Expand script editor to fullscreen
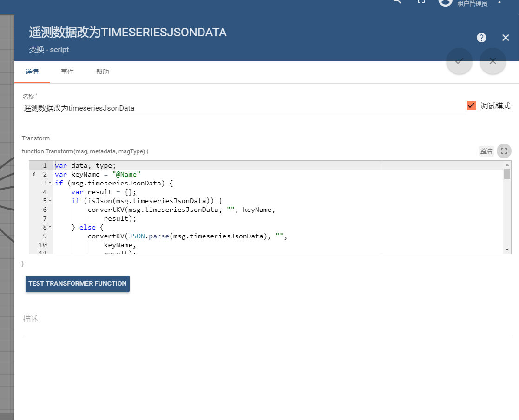Image resolution: width=519 pixels, height=420 pixels. tap(504, 151)
